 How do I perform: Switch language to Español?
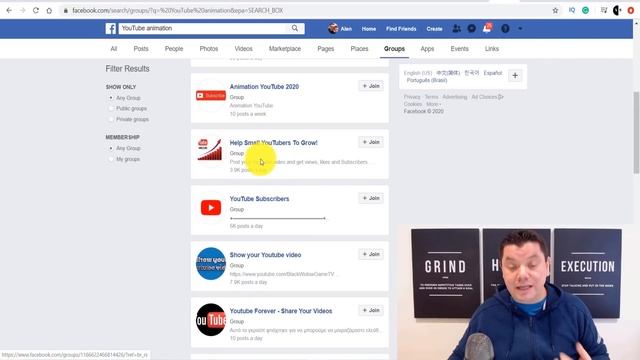tap(493, 73)
